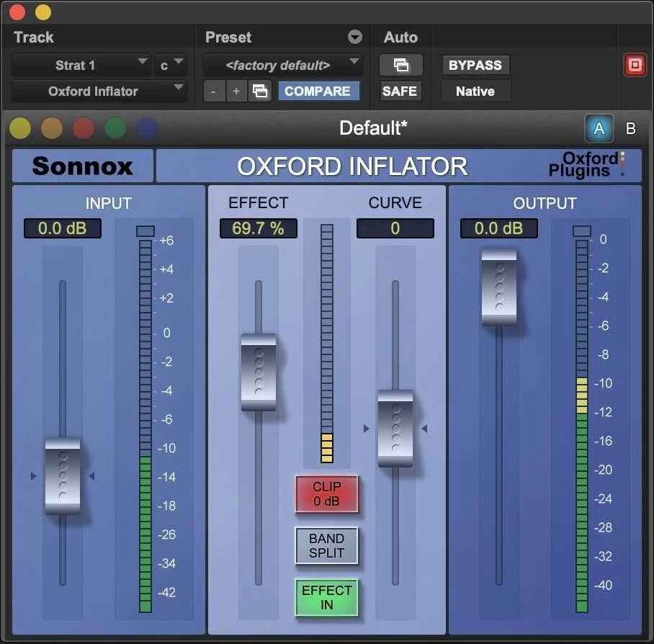Open the Oxford Inflator plugin selector
This screenshot has width=654, height=644.
[x=99, y=91]
